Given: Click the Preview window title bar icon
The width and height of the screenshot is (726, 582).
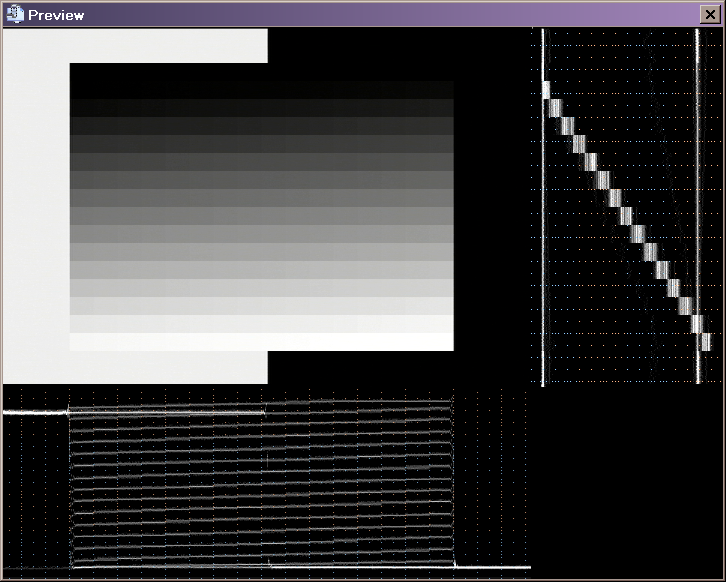Looking at the screenshot, I should click(x=15, y=14).
